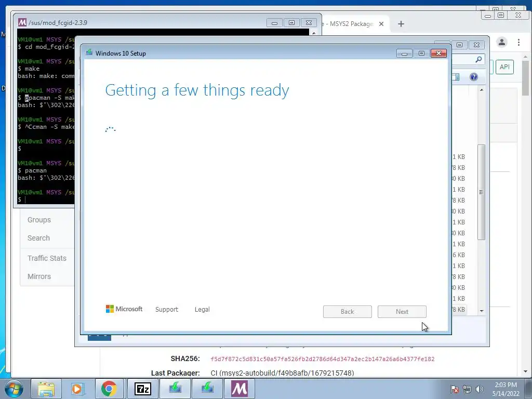532x399 pixels.
Task: Click the search magnifier icon
Action: click(x=478, y=59)
